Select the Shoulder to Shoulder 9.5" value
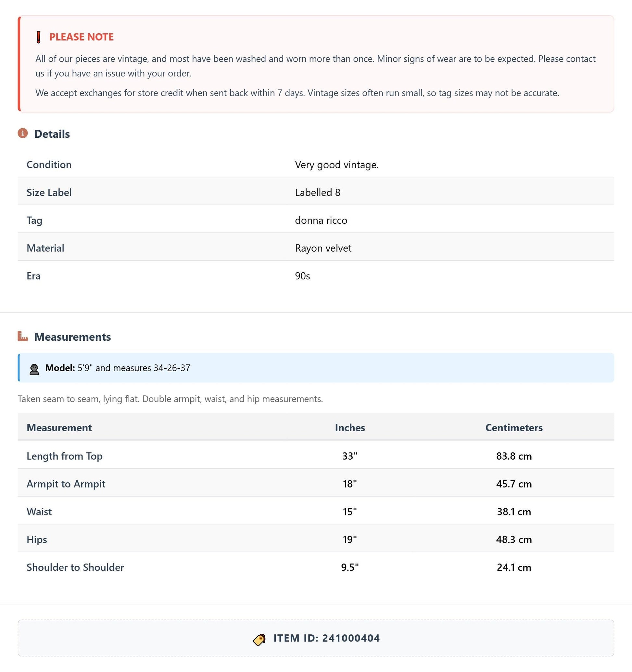 [350, 567]
